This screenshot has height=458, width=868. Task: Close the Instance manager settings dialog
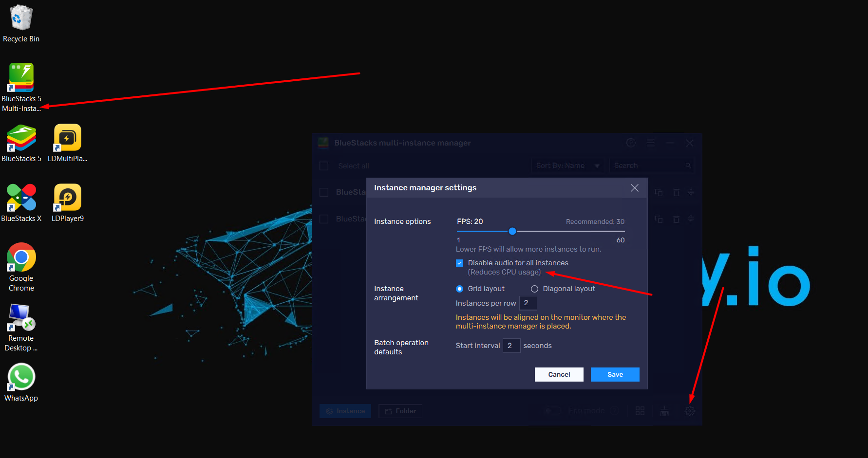(634, 188)
